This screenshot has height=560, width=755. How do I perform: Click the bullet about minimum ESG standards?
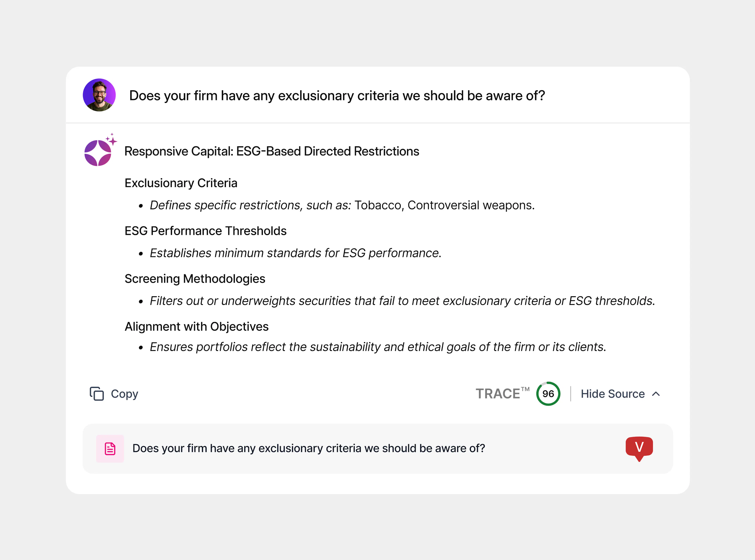click(296, 253)
